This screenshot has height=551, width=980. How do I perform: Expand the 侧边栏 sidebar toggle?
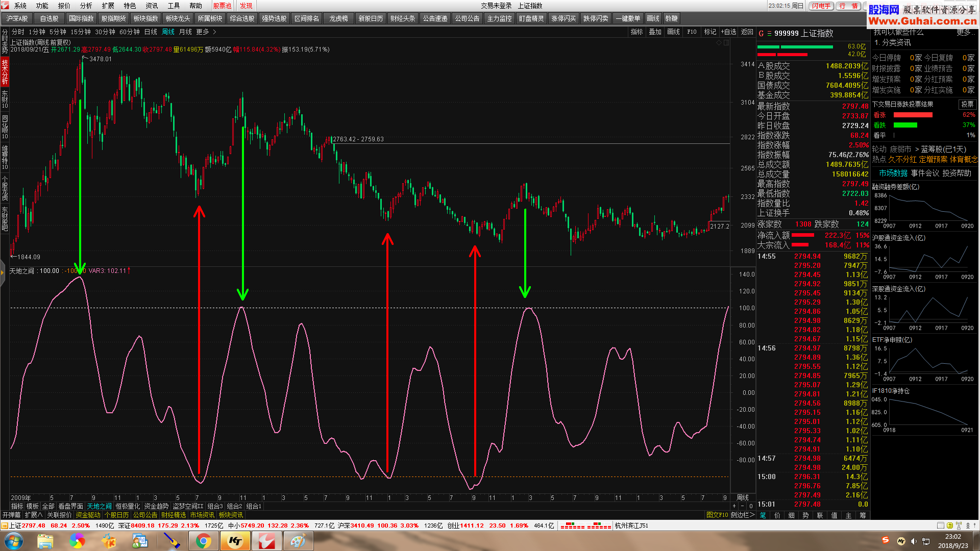(x=742, y=515)
